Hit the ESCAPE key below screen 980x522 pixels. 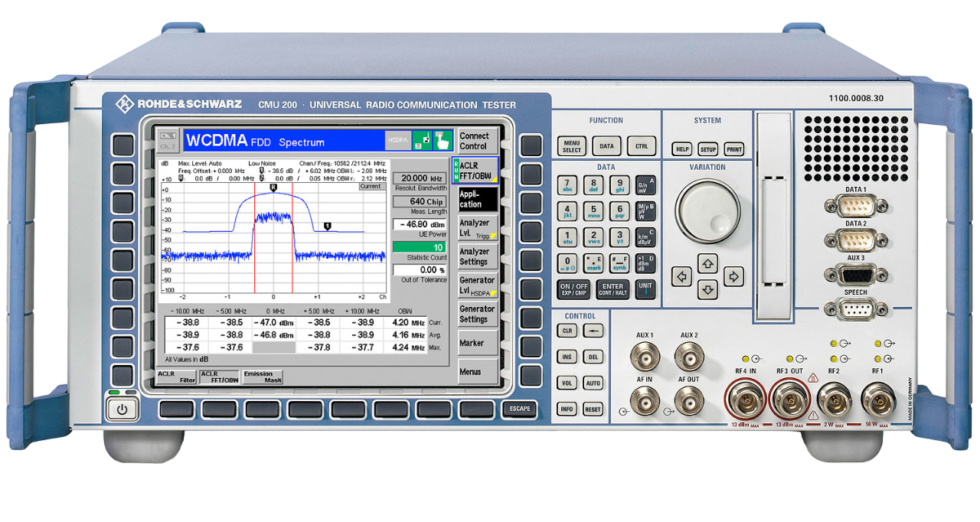pyautogui.click(x=519, y=409)
